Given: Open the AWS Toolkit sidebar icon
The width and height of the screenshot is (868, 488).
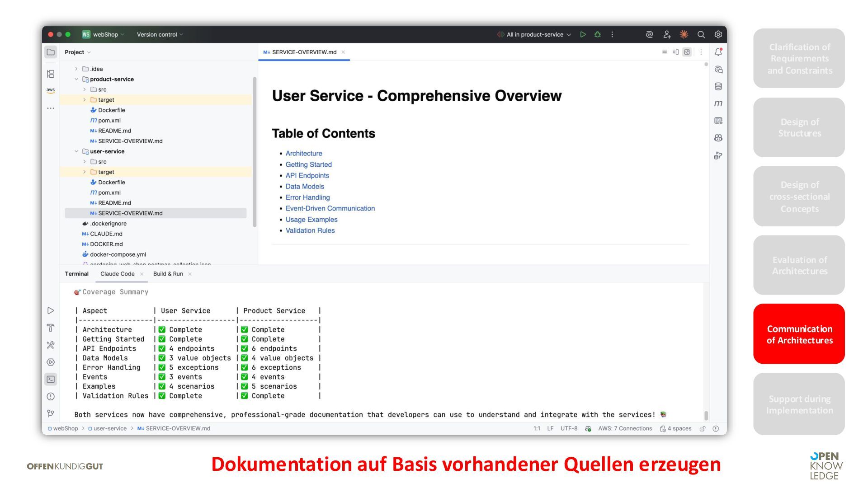Looking at the screenshot, I should 51,90.
